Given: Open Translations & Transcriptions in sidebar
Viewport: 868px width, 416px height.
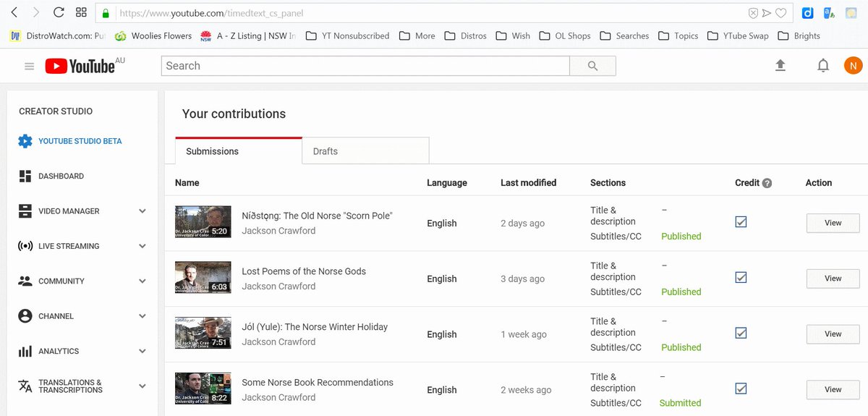Looking at the screenshot, I should point(61,386).
